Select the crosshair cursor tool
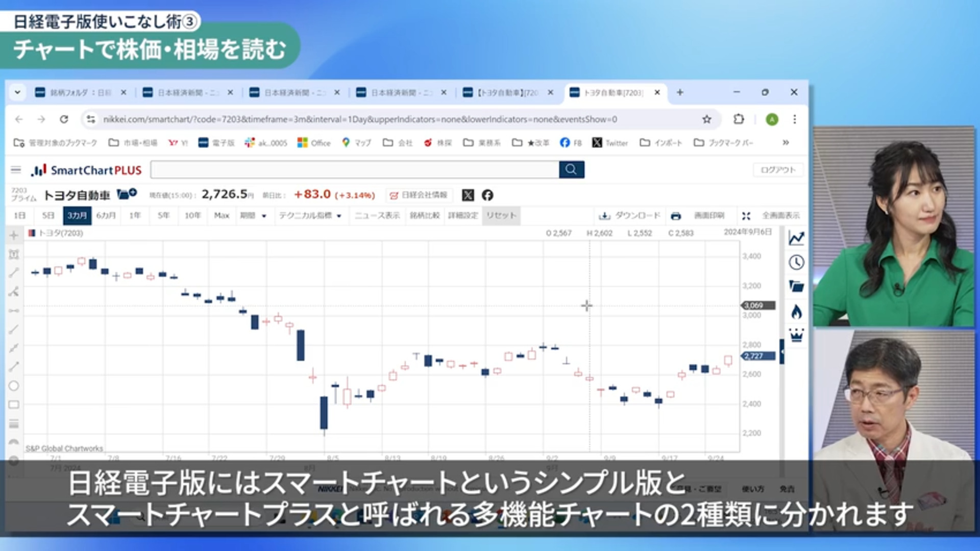 pyautogui.click(x=14, y=235)
